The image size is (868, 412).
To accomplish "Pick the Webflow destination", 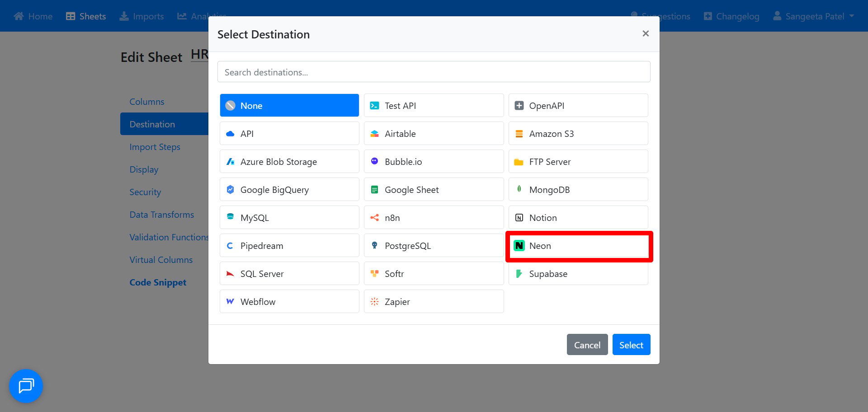I will (289, 302).
